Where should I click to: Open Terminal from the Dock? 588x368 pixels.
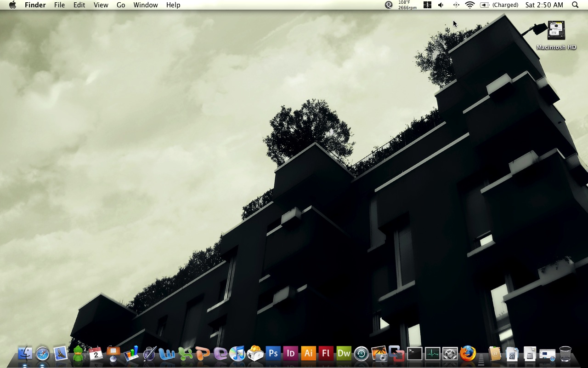[x=415, y=354]
